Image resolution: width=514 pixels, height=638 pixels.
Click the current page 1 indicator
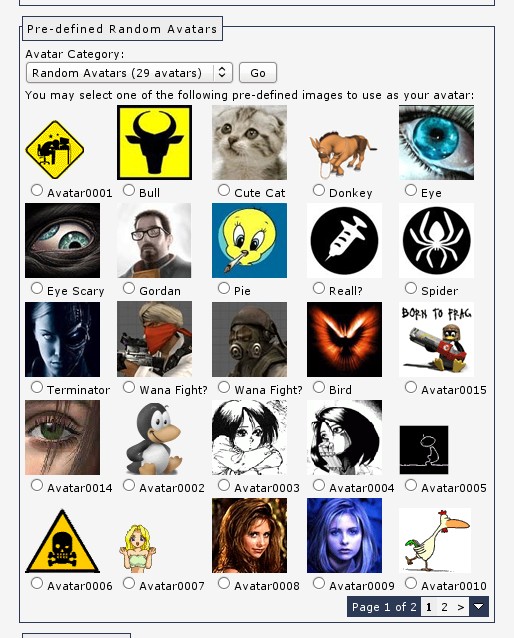pyautogui.click(x=429, y=607)
